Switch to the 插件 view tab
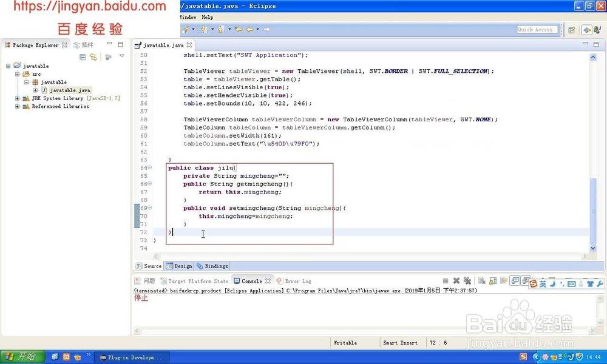 [x=83, y=45]
